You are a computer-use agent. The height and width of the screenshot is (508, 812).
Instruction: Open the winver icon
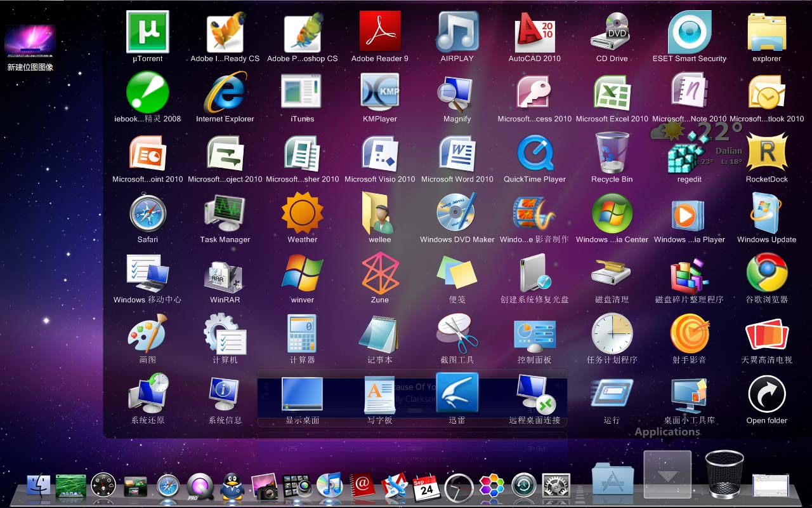[x=303, y=273]
